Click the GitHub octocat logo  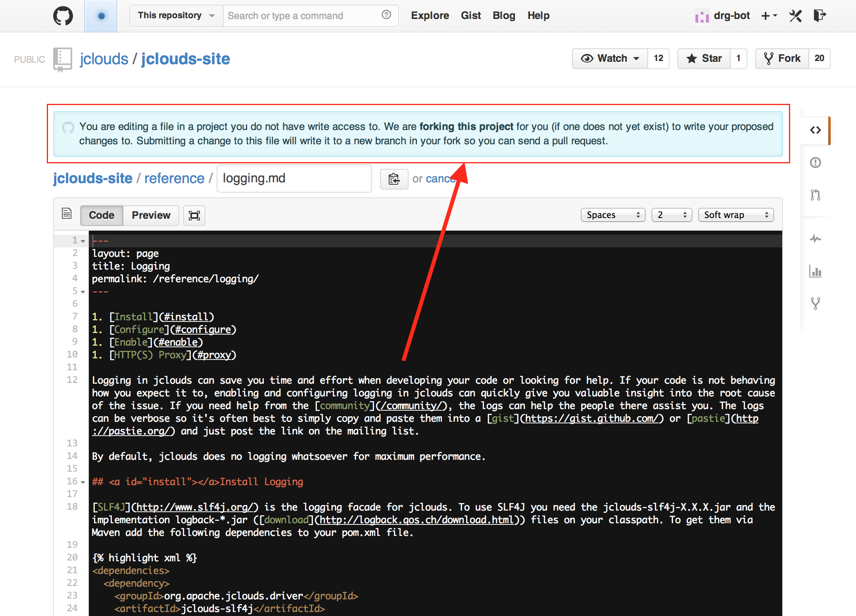pos(63,16)
